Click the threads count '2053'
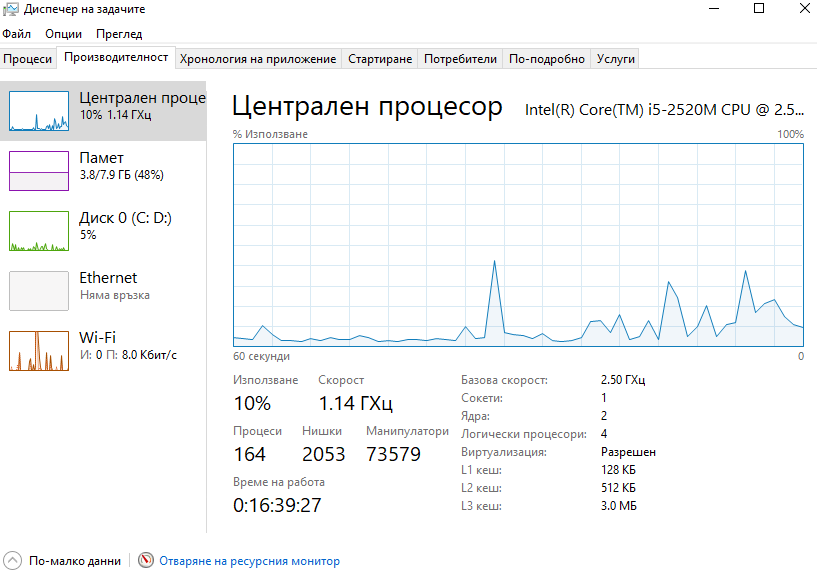817x575 pixels. (x=324, y=454)
